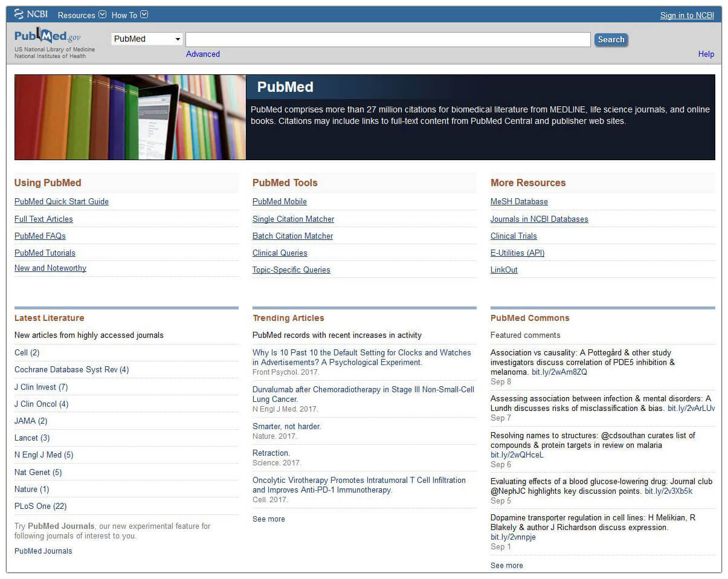The width and height of the screenshot is (728, 579).
Task: Open the MeSH Database link
Action: (x=519, y=202)
